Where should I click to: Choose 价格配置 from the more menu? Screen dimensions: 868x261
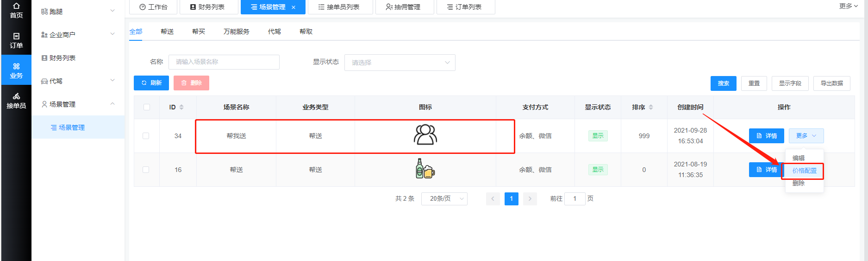pos(805,171)
